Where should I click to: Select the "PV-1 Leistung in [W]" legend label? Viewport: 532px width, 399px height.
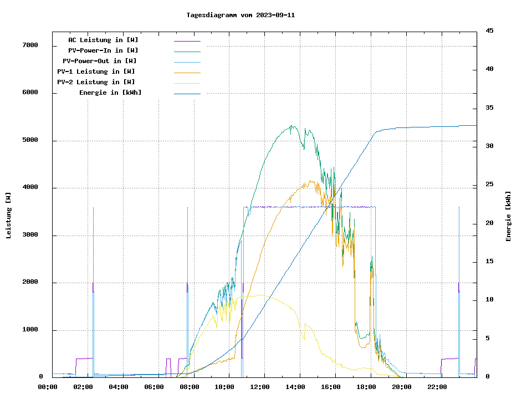[96, 71]
